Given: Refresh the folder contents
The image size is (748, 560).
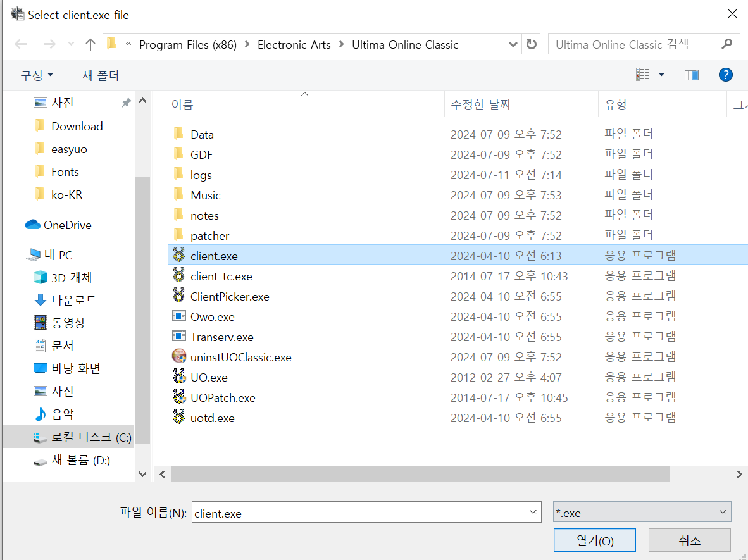Looking at the screenshot, I should pyautogui.click(x=532, y=44).
